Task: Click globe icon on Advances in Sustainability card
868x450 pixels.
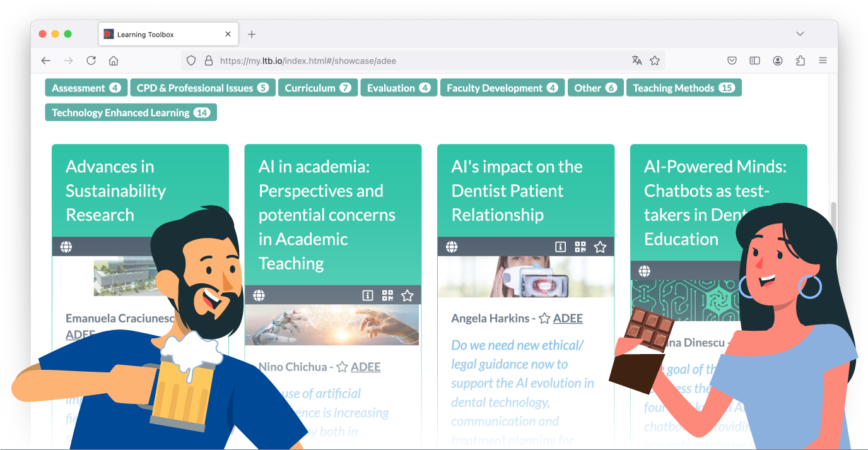Action: [x=66, y=247]
